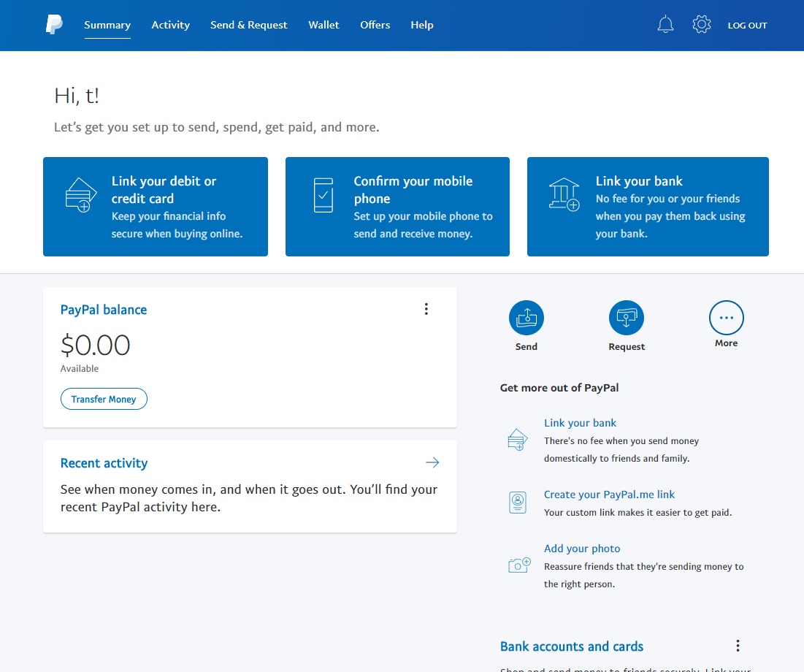804x672 pixels.
Task: Click the LOG OUT link
Action: click(x=747, y=25)
